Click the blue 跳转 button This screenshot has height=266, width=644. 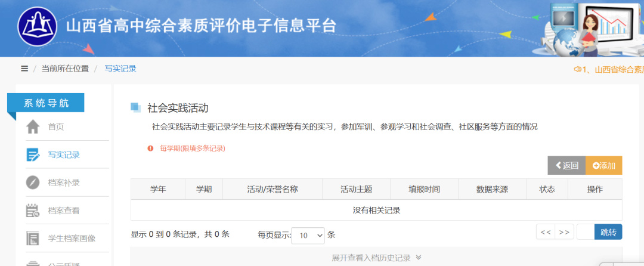point(608,232)
